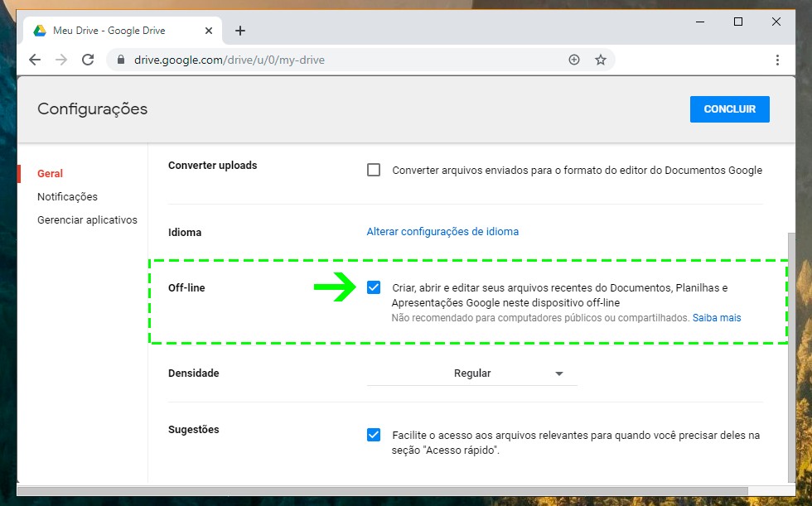Image resolution: width=812 pixels, height=506 pixels.
Task: Open Alterar configurações de idioma link
Action: pyautogui.click(x=442, y=231)
